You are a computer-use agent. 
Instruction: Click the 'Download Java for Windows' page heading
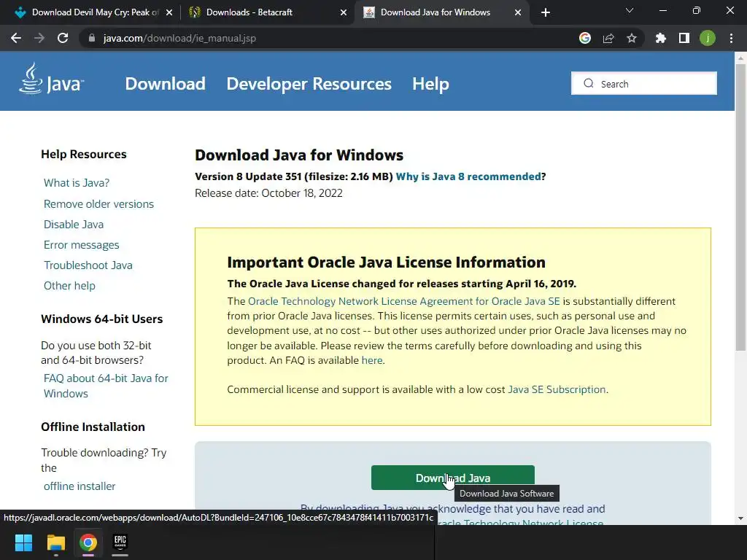tap(299, 155)
